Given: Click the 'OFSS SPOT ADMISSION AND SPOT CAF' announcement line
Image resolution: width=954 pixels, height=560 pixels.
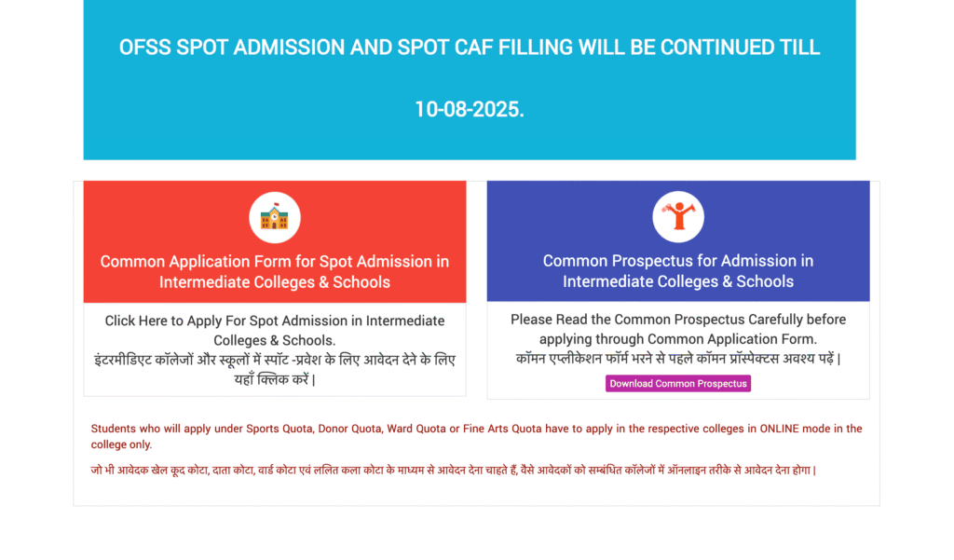Looking at the screenshot, I should click(469, 48).
